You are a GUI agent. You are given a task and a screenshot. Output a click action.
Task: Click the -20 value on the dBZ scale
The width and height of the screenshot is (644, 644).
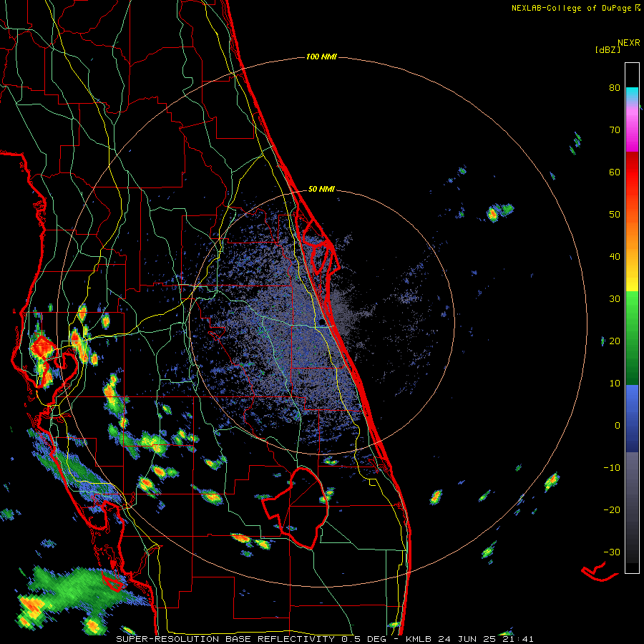[x=612, y=510]
